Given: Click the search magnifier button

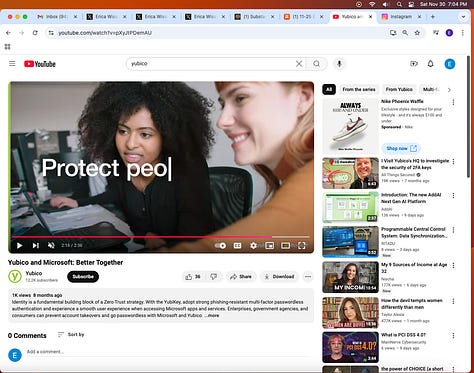Looking at the screenshot, I should pos(316,64).
